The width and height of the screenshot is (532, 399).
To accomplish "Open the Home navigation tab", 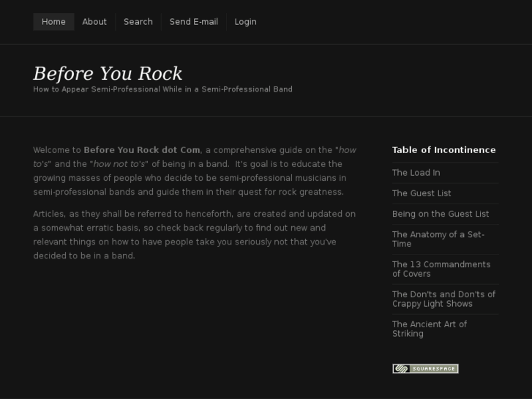I will tap(53, 22).
